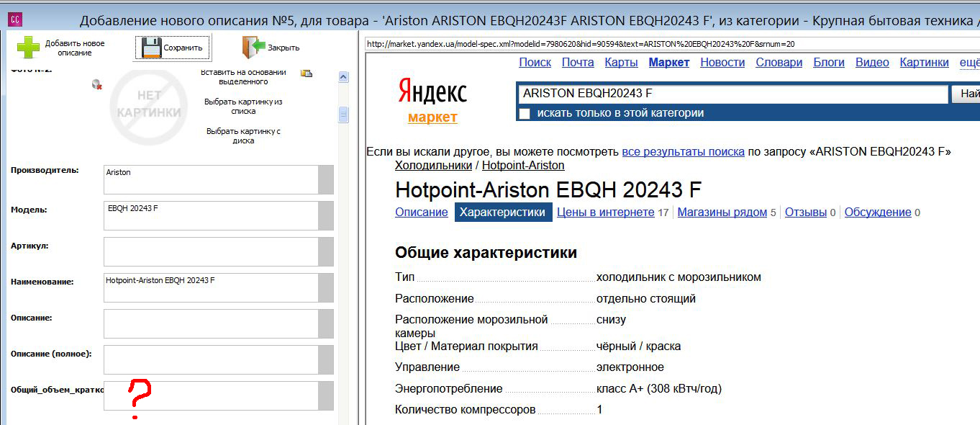Open the Hotpoint-Ariston breadcrumb link
980x425 pixels.
523,165
